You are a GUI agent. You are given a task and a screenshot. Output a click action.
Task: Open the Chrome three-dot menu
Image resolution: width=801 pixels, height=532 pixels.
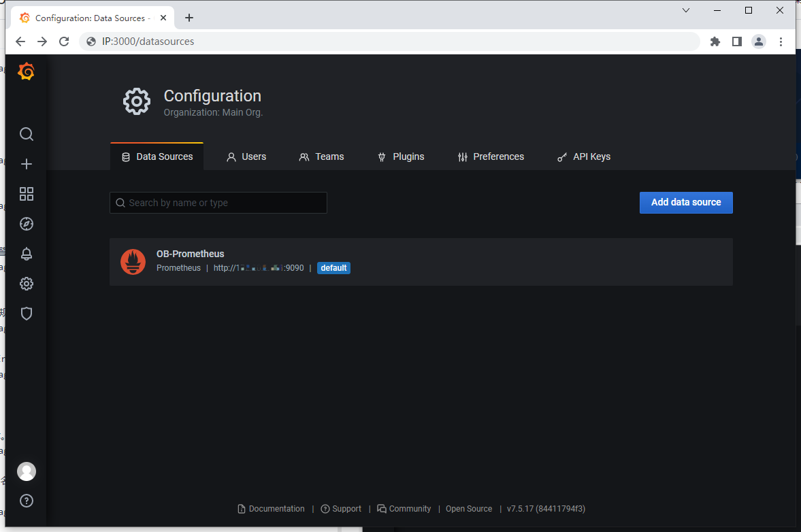click(x=781, y=41)
